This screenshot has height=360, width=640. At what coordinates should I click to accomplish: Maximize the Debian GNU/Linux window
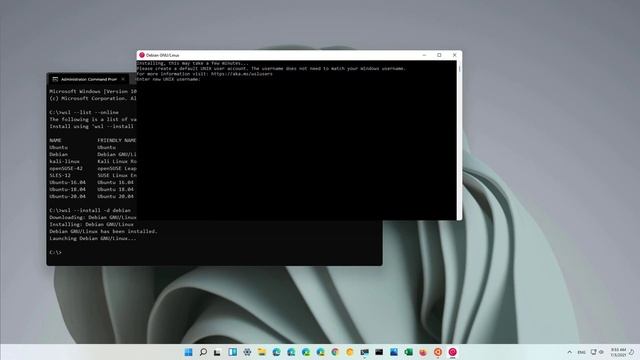point(439,55)
